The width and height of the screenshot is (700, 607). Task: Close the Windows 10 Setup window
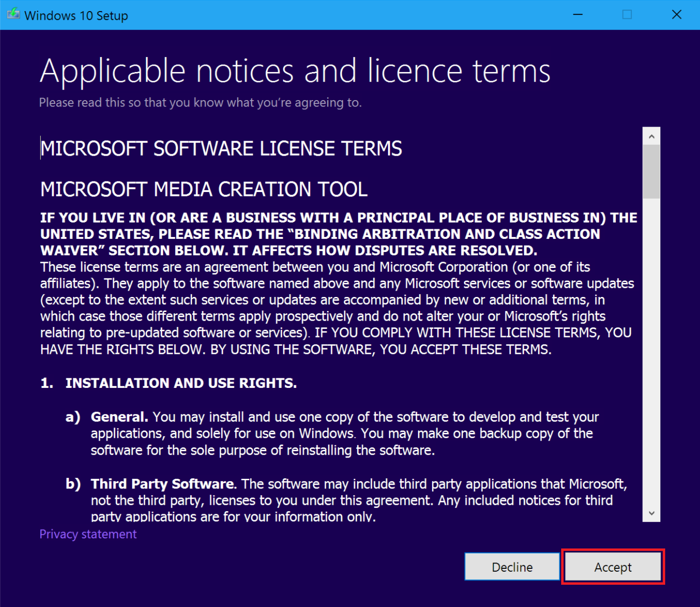pos(676,15)
